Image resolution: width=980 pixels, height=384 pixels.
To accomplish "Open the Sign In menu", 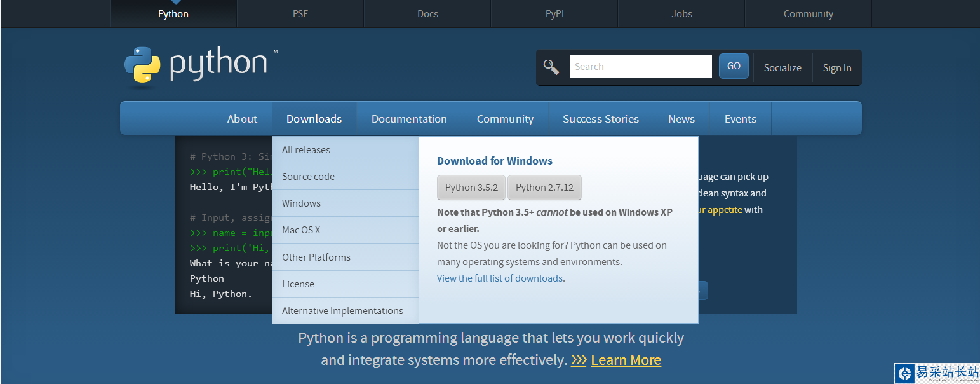I will 836,68.
